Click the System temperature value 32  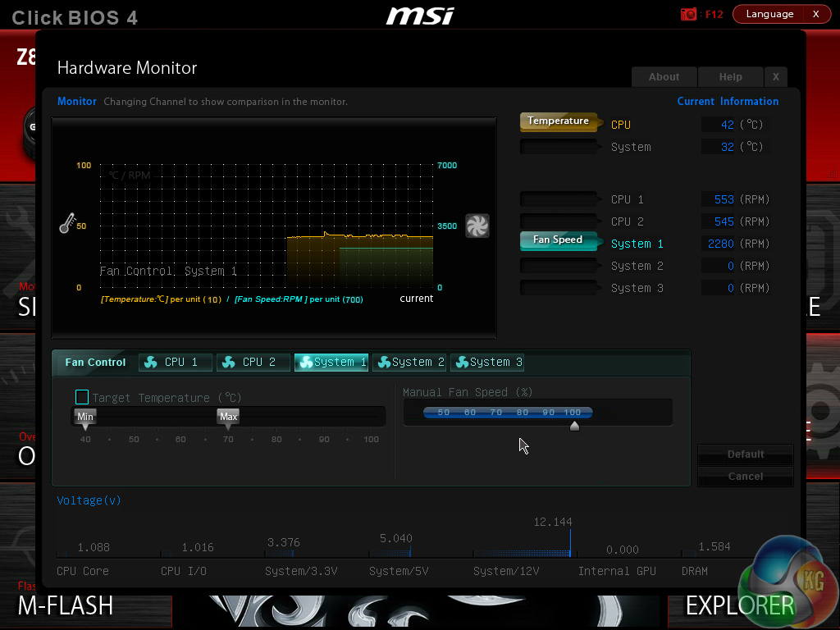[727, 147]
